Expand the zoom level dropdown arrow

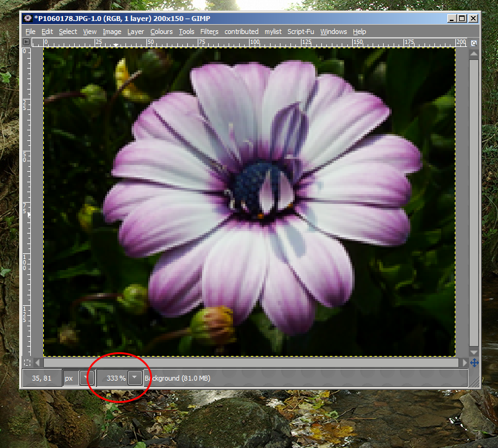click(135, 378)
